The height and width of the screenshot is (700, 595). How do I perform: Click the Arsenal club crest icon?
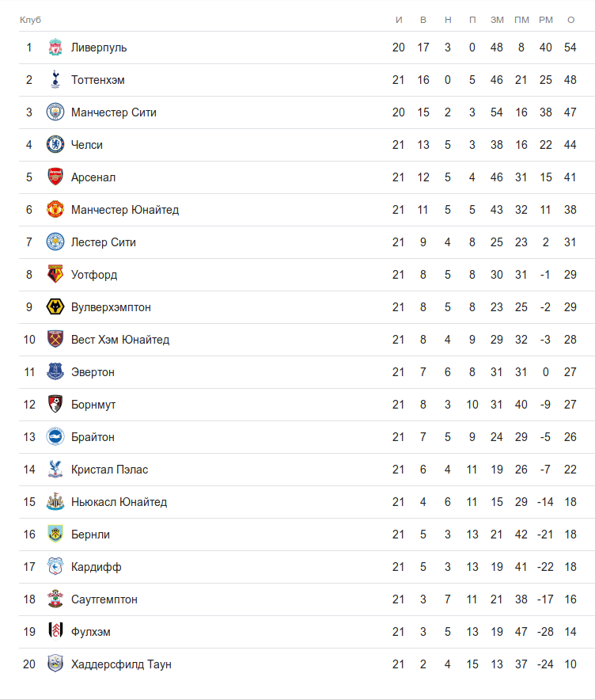(x=55, y=177)
